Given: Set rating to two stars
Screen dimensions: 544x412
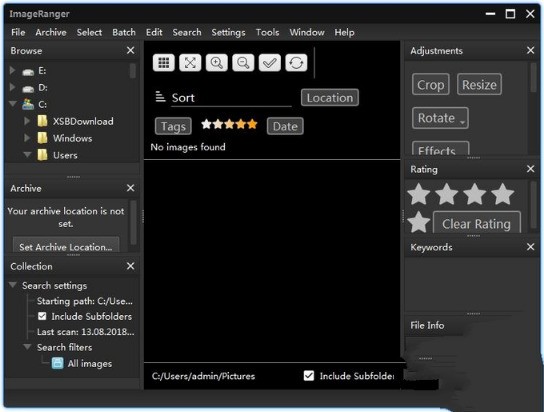Looking at the screenshot, I should [447, 194].
